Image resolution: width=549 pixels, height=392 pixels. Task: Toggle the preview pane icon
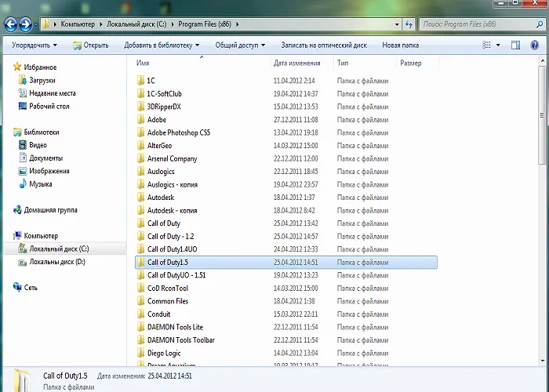point(515,45)
